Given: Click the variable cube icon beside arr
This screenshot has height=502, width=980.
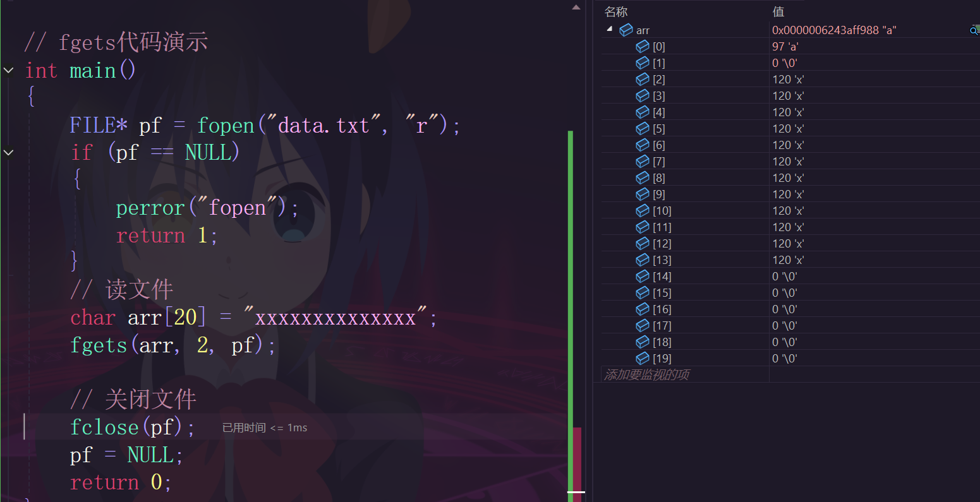Looking at the screenshot, I should point(626,30).
